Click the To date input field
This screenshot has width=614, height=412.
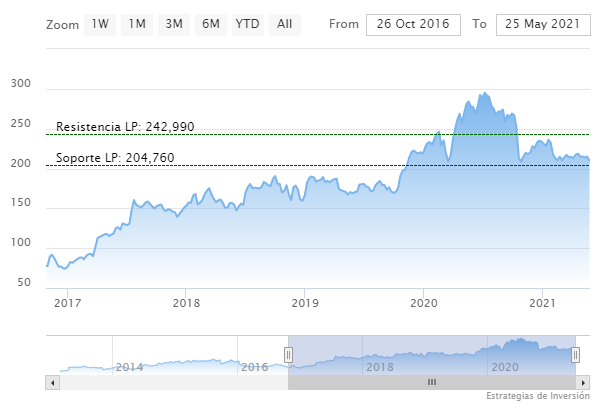pos(541,23)
